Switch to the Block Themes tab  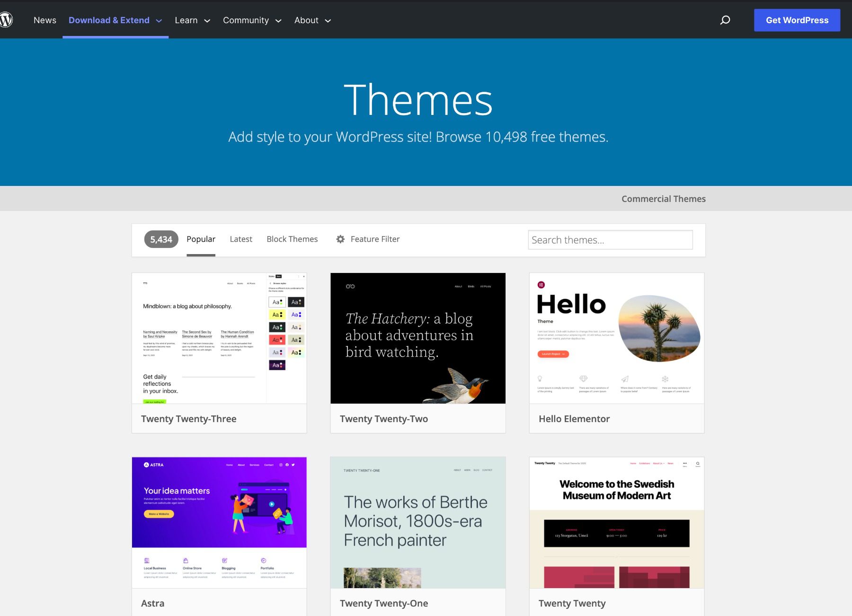point(292,239)
